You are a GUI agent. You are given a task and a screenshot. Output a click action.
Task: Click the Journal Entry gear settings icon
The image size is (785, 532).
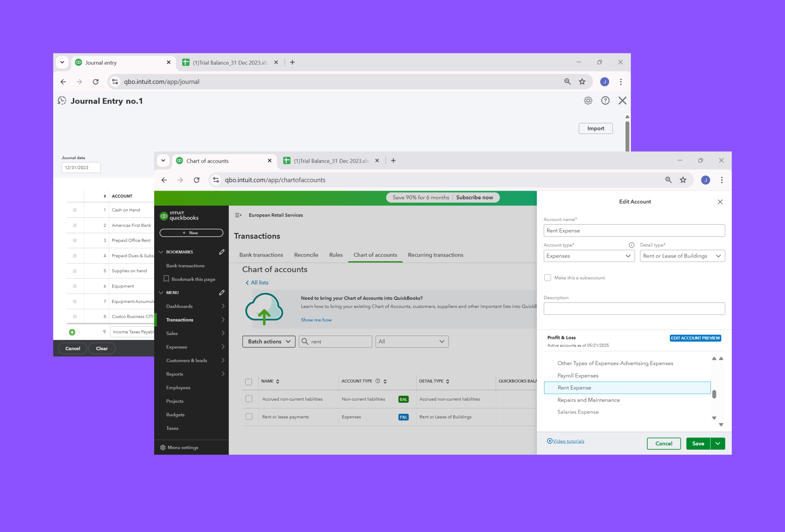pyautogui.click(x=588, y=101)
